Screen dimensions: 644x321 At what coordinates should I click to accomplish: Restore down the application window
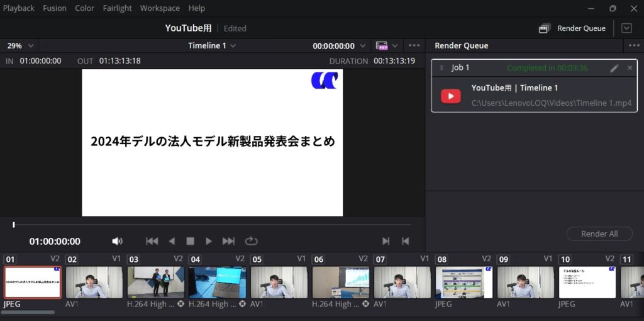(613, 8)
